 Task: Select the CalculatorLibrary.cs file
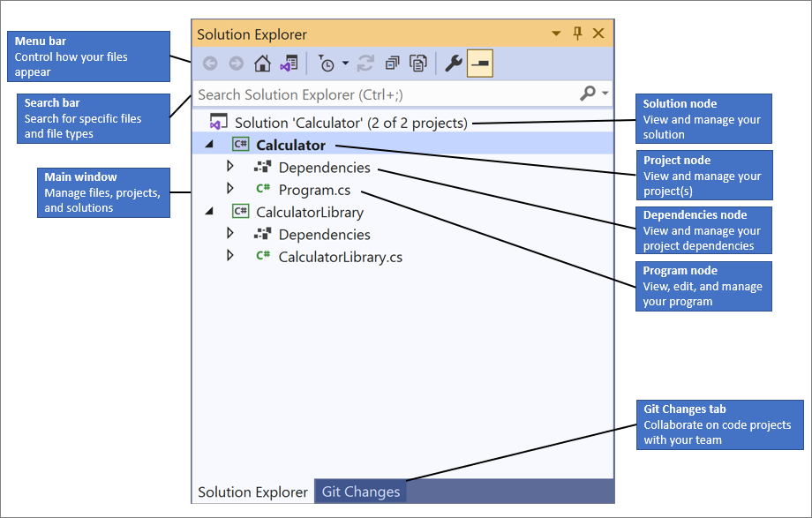340,257
